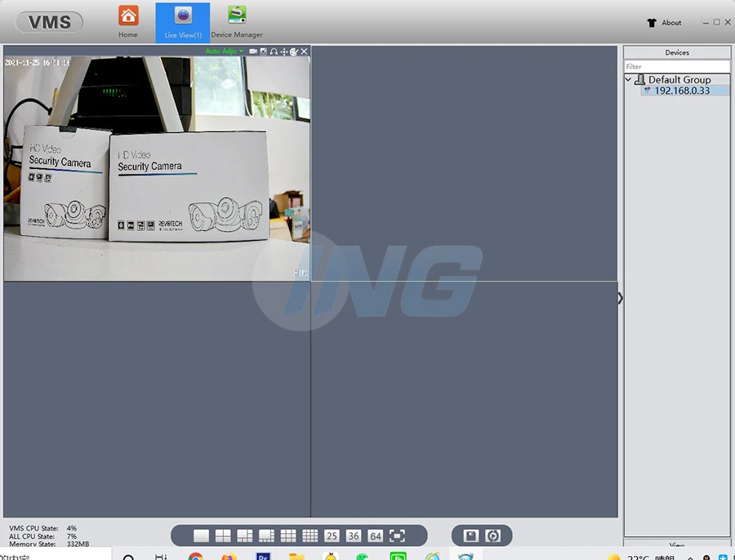This screenshot has width=735, height=560.
Task: Open PTZ directional control icon
Action: coord(284,51)
